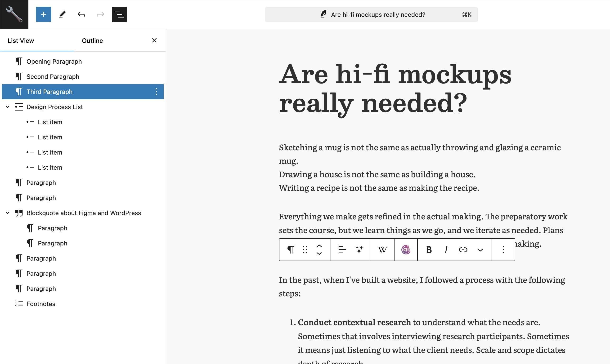The image size is (610, 364).
Task: Open options for Third Paragraph block
Action: coord(156,92)
